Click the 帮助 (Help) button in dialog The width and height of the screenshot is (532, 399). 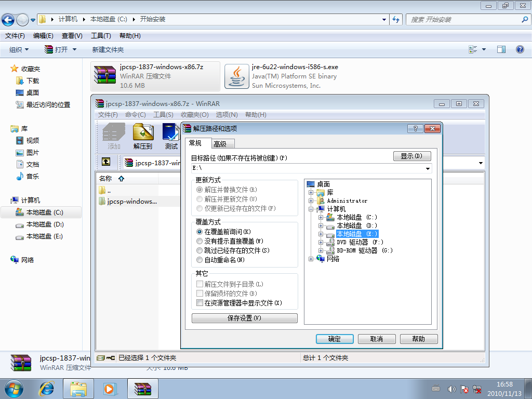pyautogui.click(x=419, y=339)
